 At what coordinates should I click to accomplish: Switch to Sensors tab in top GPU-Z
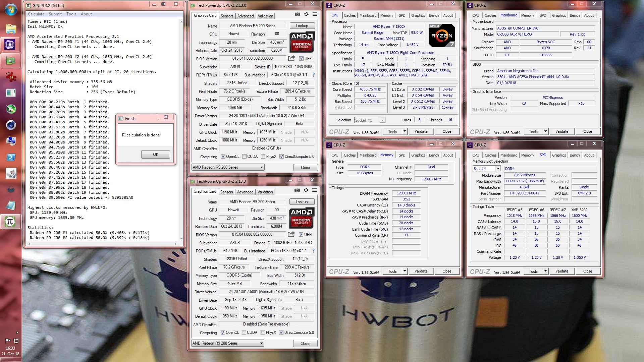pyautogui.click(x=227, y=16)
